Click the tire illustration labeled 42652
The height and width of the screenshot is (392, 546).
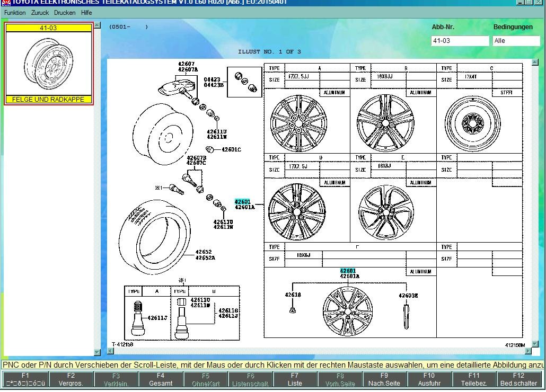[x=154, y=236]
